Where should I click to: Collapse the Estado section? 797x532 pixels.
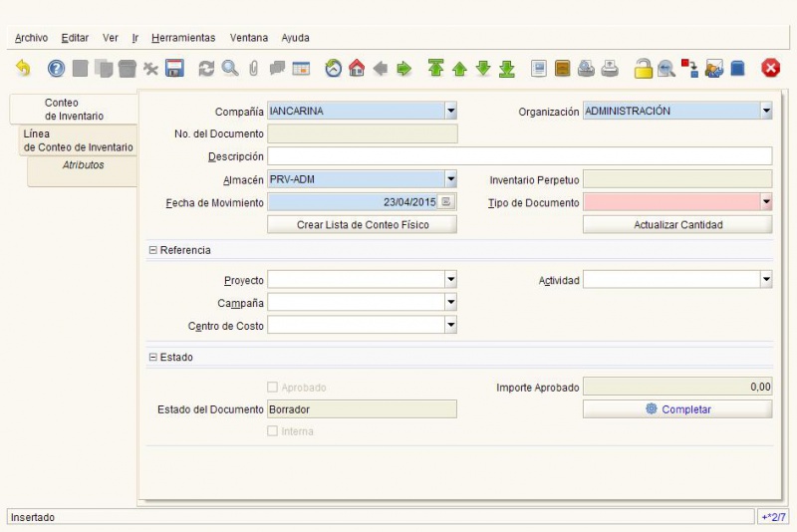point(153,358)
